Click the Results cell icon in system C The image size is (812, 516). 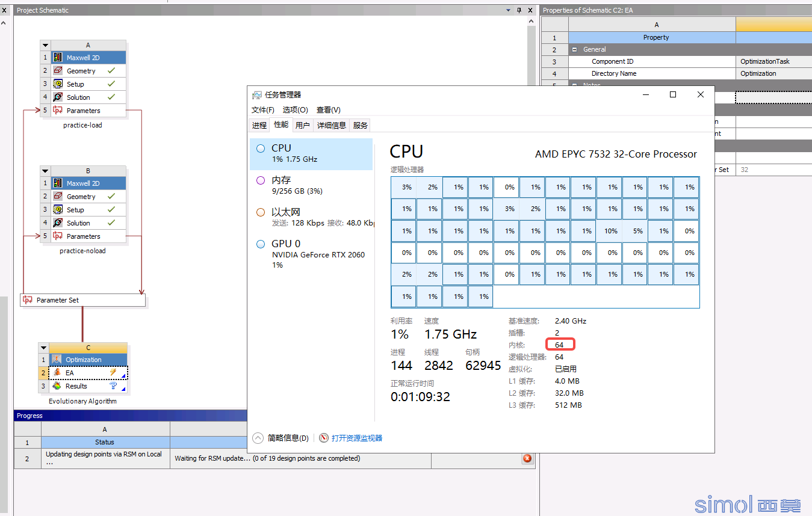click(57, 386)
